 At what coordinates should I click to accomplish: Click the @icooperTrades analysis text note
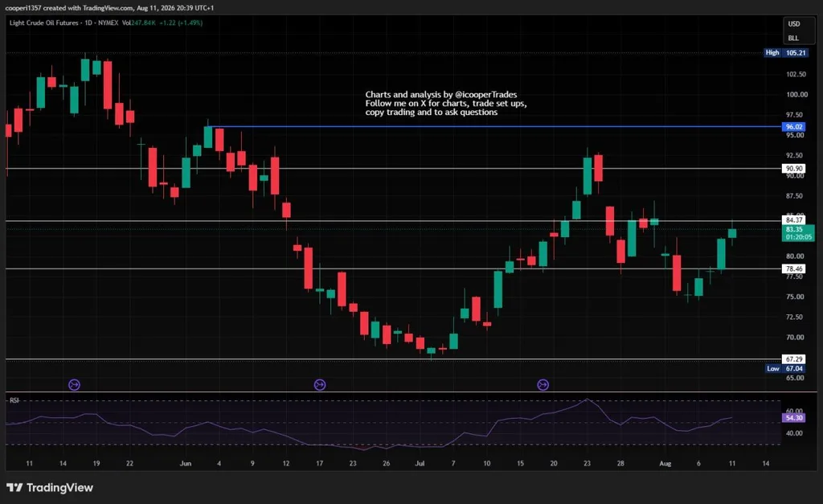pos(446,103)
